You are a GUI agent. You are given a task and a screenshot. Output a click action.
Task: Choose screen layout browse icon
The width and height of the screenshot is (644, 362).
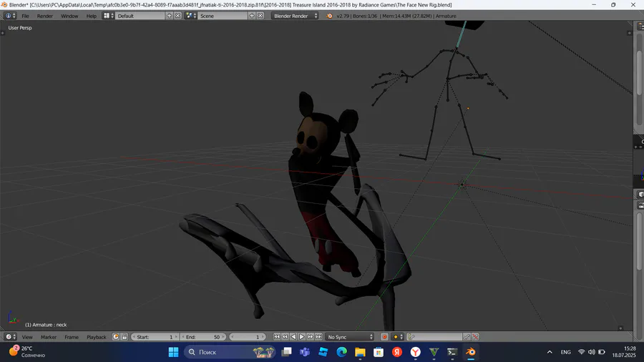(x=109, y=16)
